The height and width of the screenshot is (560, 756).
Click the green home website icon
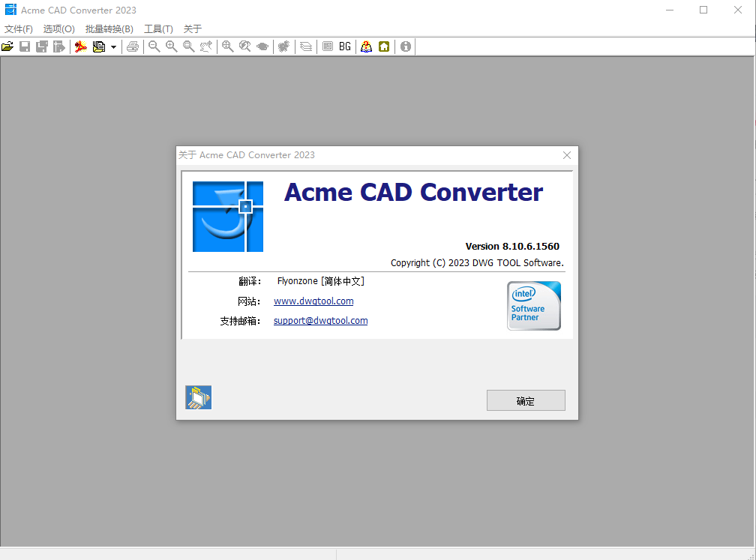click(x=384, y=46)
